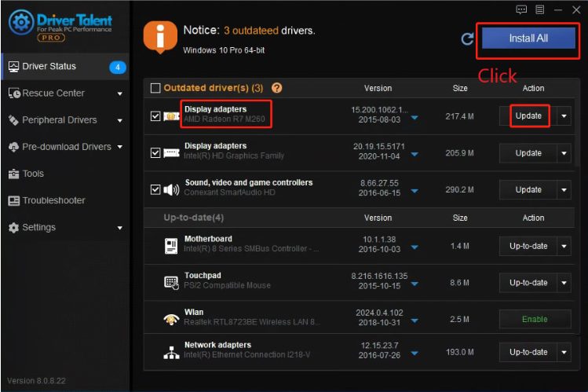Open the Troubleshooter section
The height and width of the screenshot is (392, 588).
pos(65,200)
